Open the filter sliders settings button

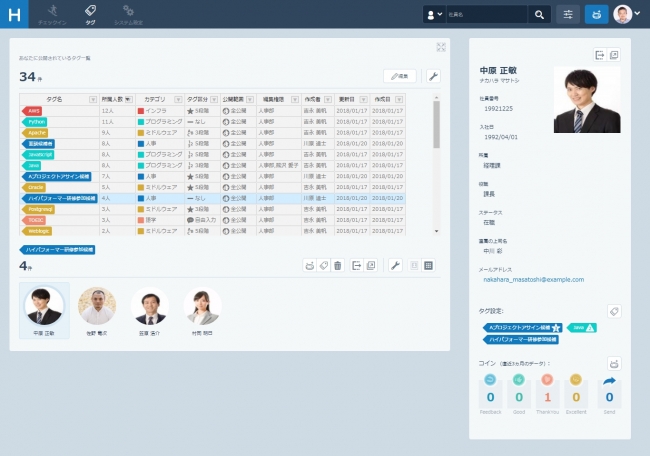(x=568, y=14)
